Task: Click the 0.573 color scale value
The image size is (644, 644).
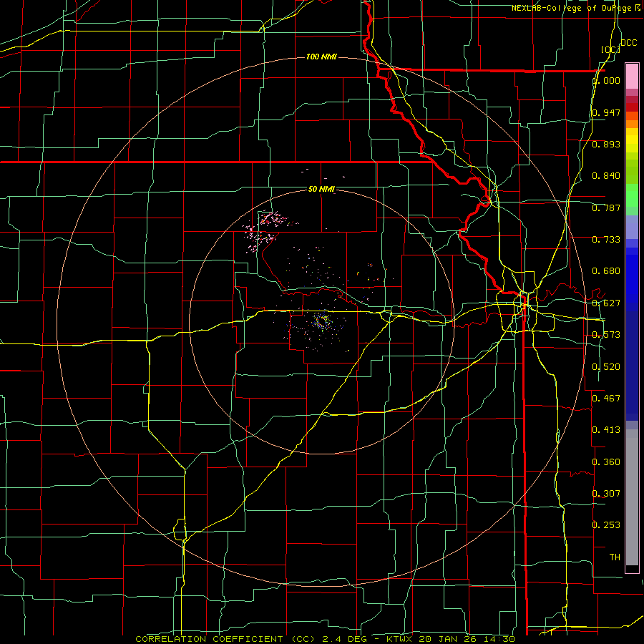Action: [606, 335]
